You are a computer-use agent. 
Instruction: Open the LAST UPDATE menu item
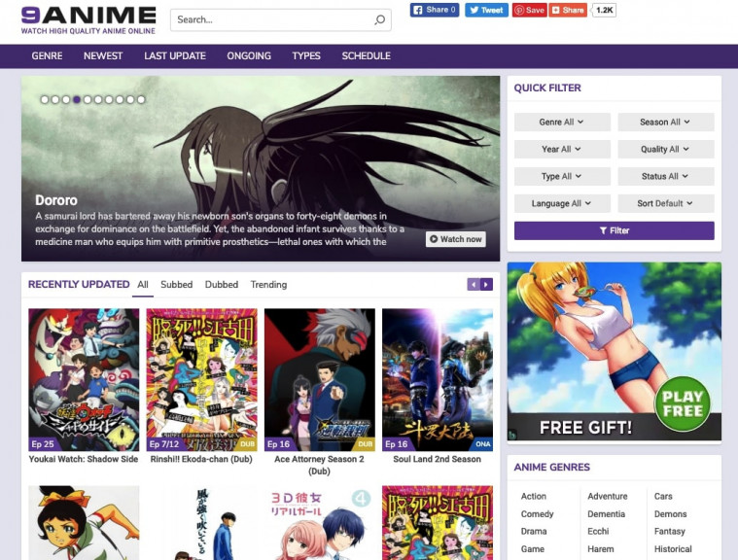pyautogui.click(x=175, y=56)
